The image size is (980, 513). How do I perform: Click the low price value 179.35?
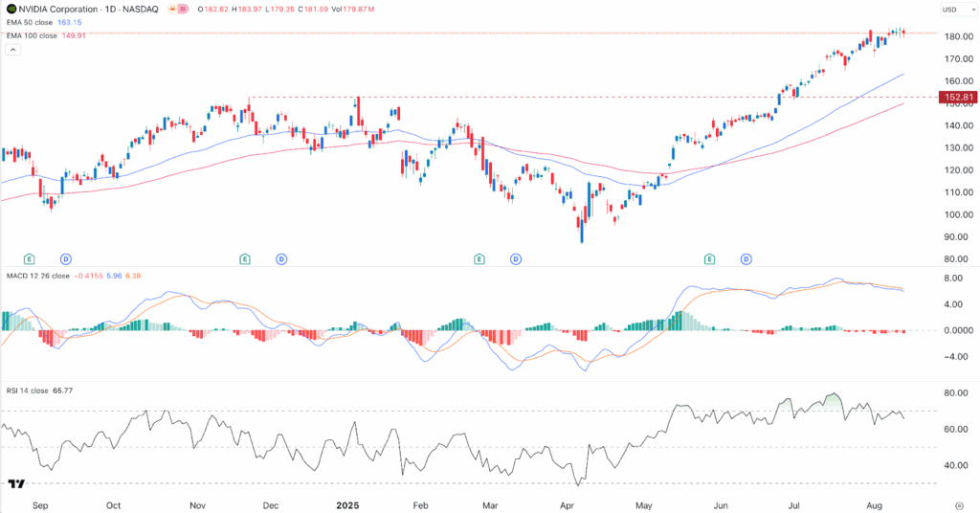[x=280, y=10]
